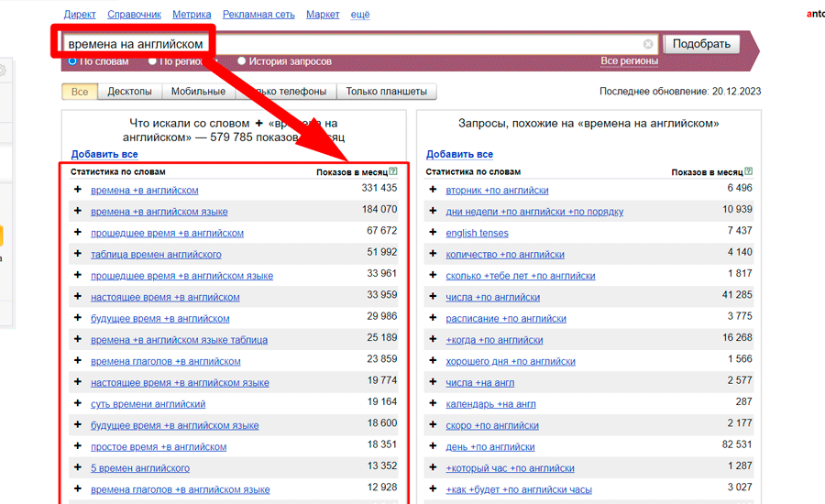Add '5 времен английского' using plus icon

pos(78,467)
